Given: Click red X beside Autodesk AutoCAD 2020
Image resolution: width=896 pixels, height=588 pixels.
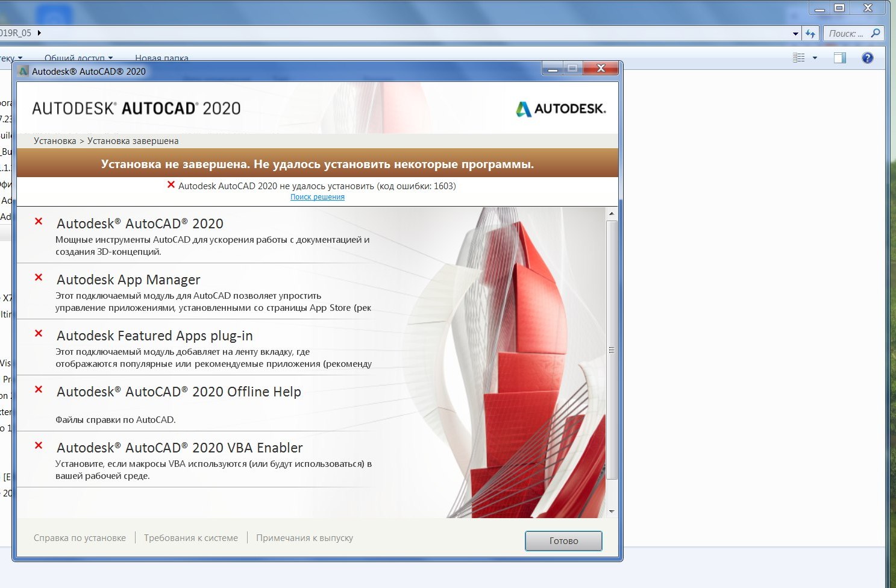Looking at the screenshot, I should pyautogui.click(x=39, y=221).
